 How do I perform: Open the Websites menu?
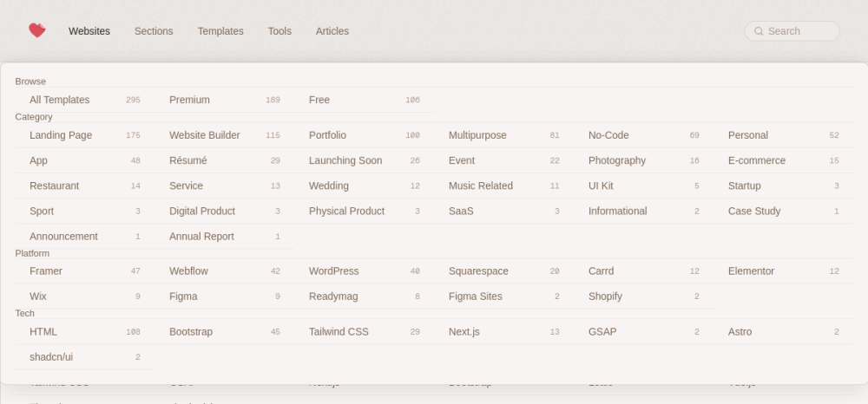pyautogui.click(x=89, y=31)
